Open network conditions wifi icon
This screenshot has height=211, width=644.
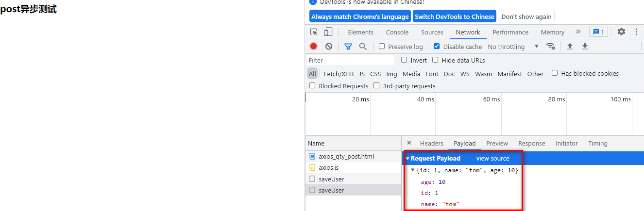point(550,46)
